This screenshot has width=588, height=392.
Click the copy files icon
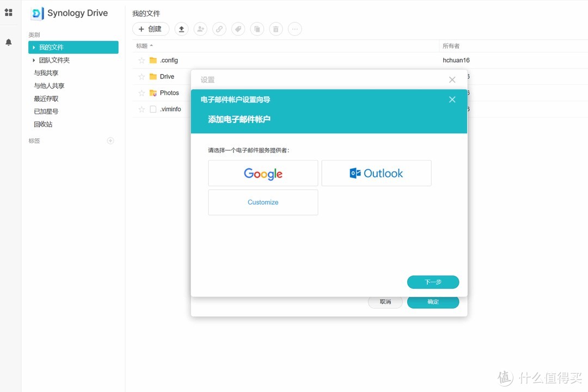[257, 29]
